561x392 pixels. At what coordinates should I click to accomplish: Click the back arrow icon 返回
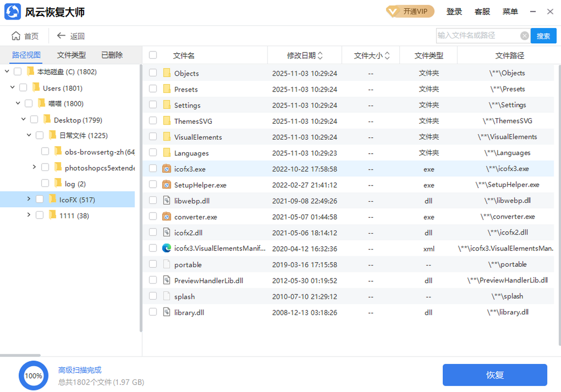pos(61,36)
